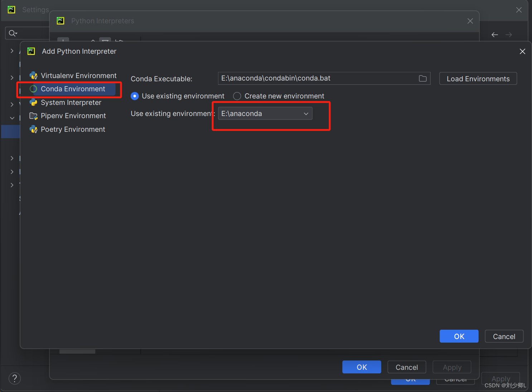Click the Conda Executable path field
Image resolution: width=532 pixels, height=392 pixels.
pos(324,78)
